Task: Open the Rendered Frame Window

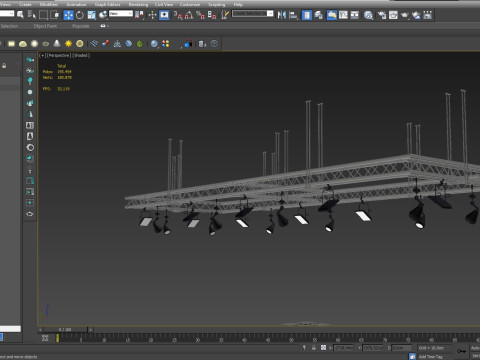Action: 393,15
